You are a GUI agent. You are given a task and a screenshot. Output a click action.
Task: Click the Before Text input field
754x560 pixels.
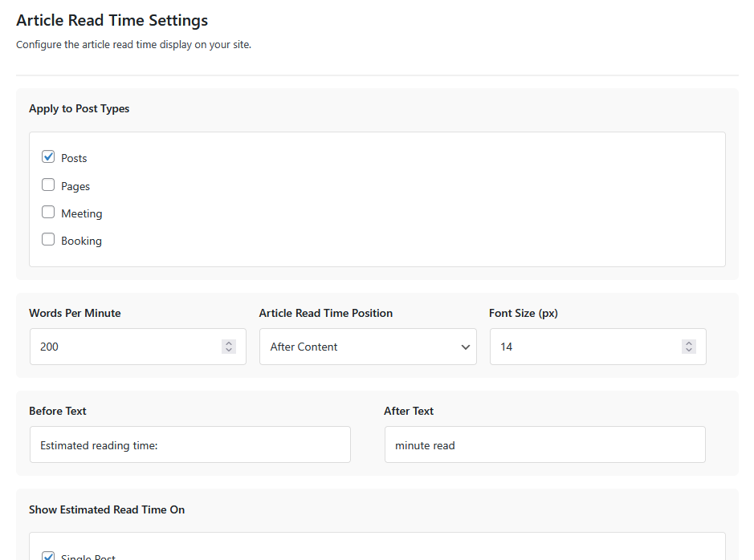click(x=190, y=444)
